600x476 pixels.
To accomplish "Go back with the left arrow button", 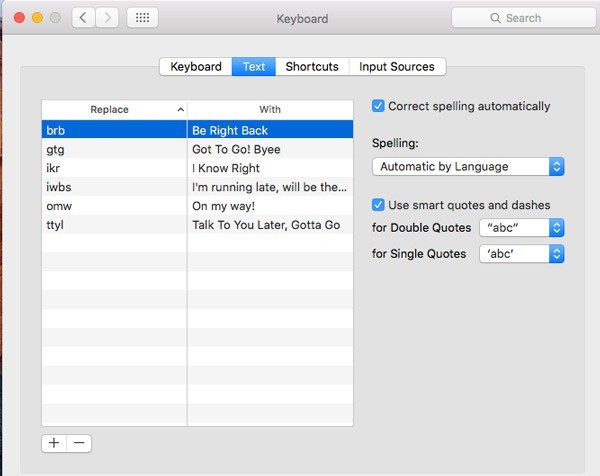I will [x=83, y=18].
